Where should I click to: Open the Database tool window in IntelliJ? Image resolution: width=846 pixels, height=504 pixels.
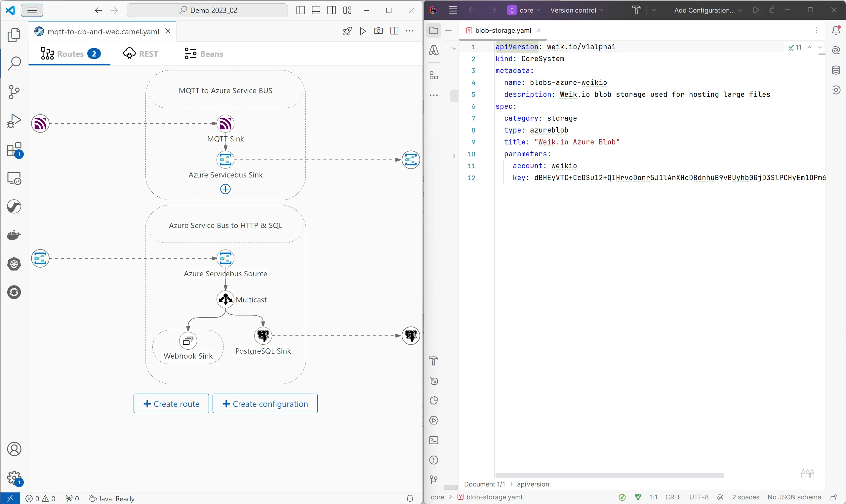(836, 70)
